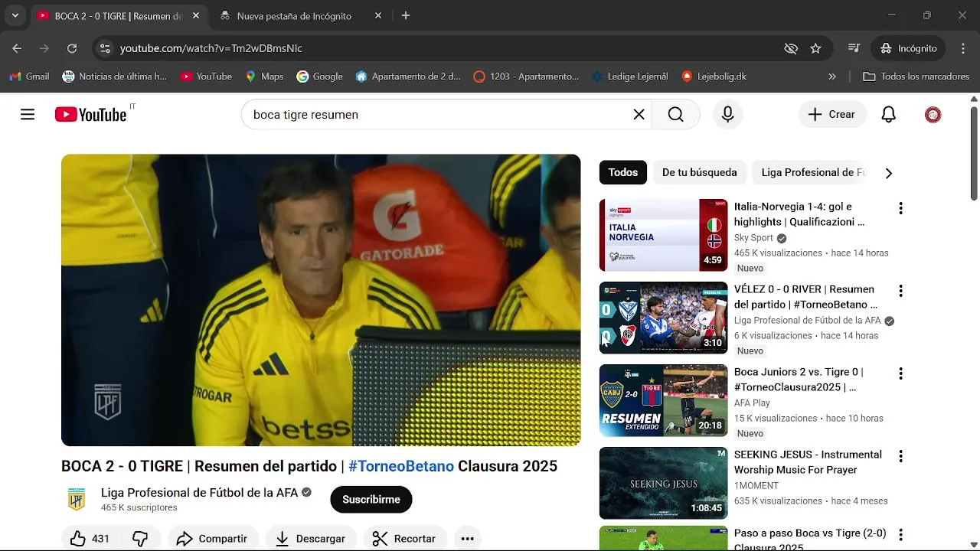980x551 pixels.
Task: Click the page vertical scrollbar
Action: (974, 153)
